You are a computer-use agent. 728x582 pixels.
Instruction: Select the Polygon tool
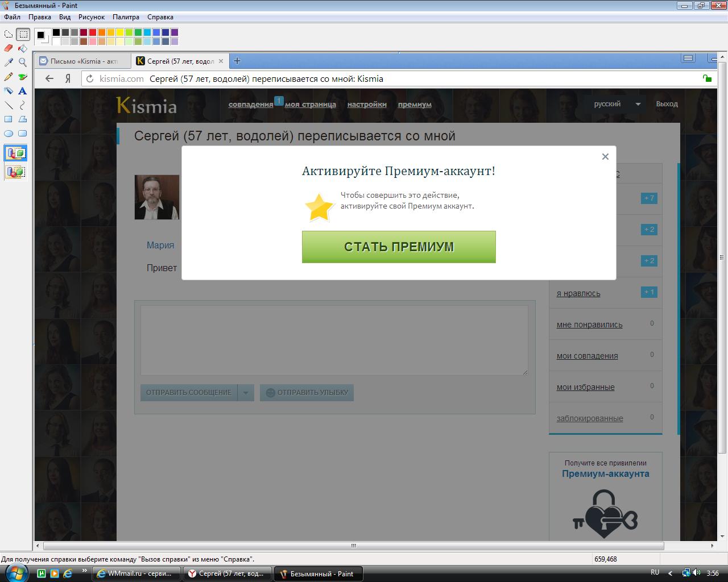23,119
